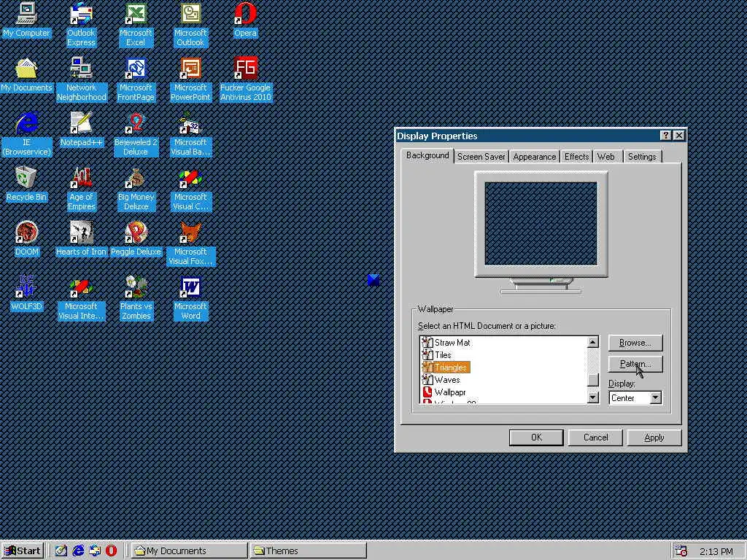Click the system tray scheduler icon
The width and height of the screenshot is (747, 560).
(x=681, y=551)
